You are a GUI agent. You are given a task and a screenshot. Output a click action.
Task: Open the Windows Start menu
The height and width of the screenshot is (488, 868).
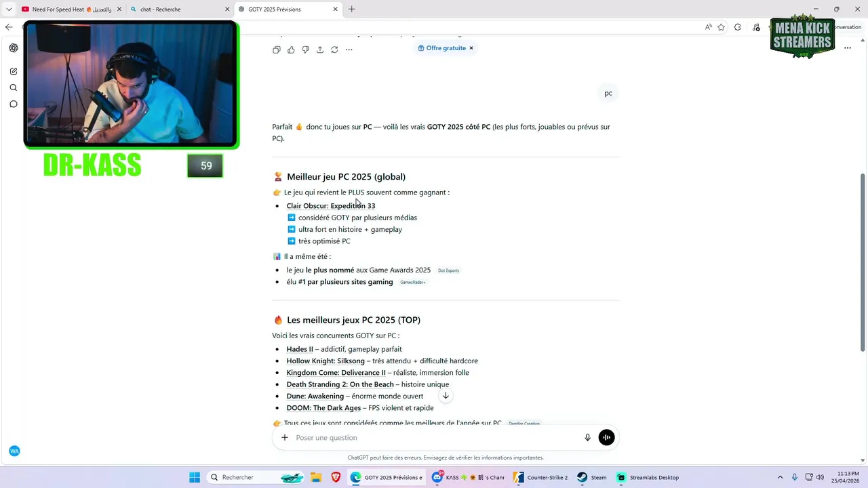pyautogui.click(x=195, y=477)
